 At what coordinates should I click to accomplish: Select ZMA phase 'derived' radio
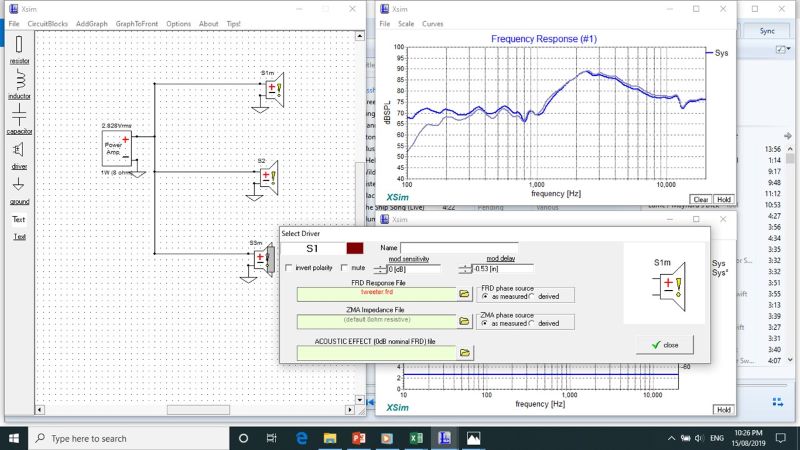click(532, 323)
